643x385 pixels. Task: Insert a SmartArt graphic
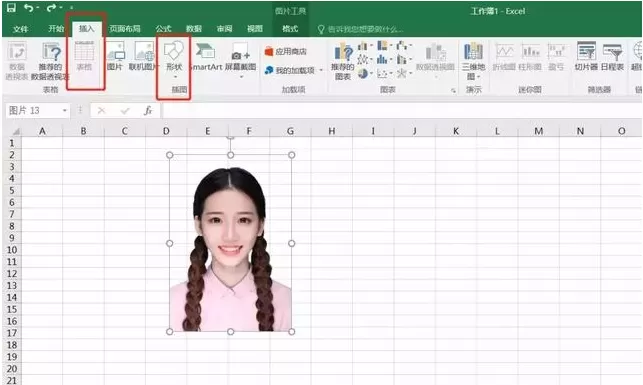click(206, 56)
